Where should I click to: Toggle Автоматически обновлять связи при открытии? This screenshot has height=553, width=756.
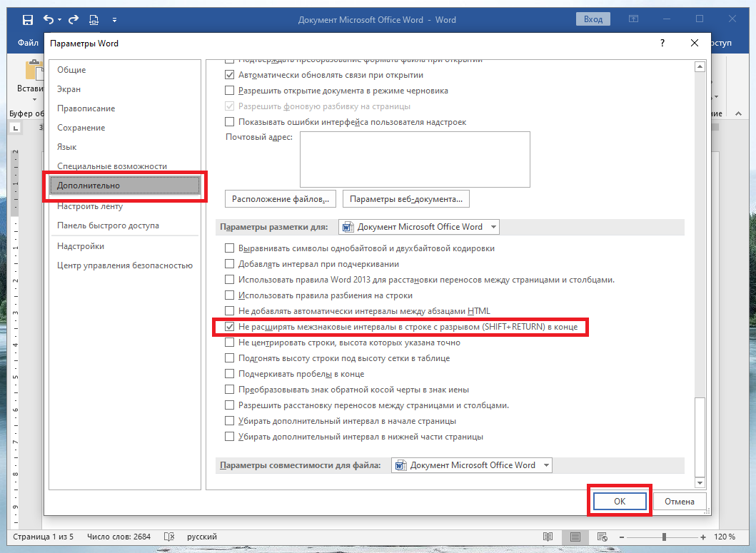[x=229, y=75]
